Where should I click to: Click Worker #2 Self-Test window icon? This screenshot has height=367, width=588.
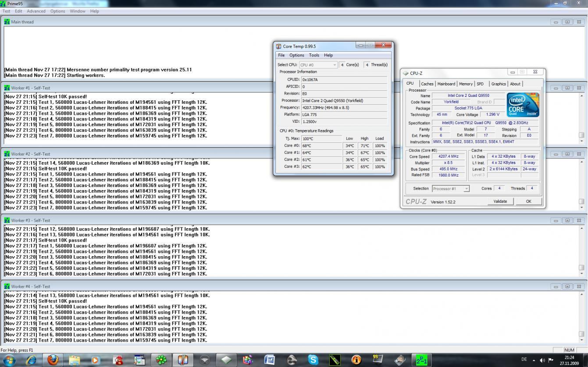[x=7, y=154]
